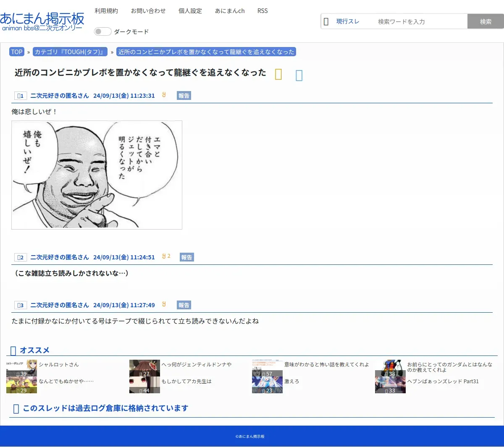Click the thumbnail with count 29
504x447 pixels.
(x=21, y=385)
